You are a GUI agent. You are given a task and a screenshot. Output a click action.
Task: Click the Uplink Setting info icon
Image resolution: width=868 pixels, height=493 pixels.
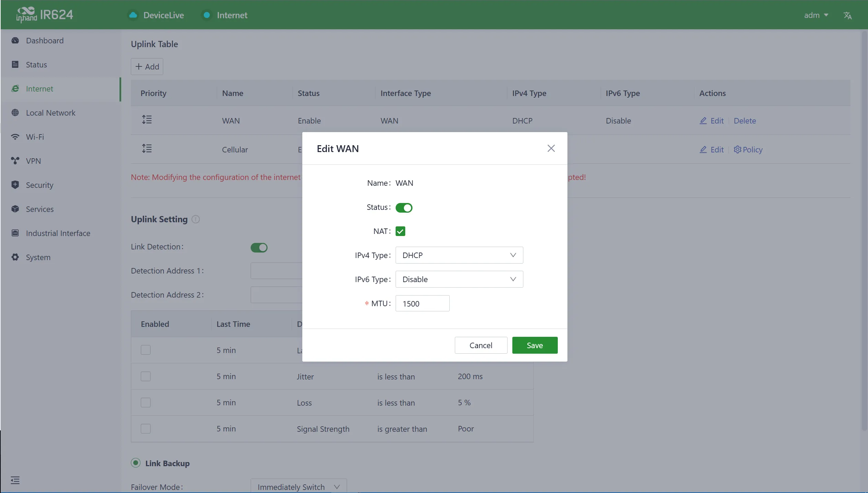pos(196,219)
